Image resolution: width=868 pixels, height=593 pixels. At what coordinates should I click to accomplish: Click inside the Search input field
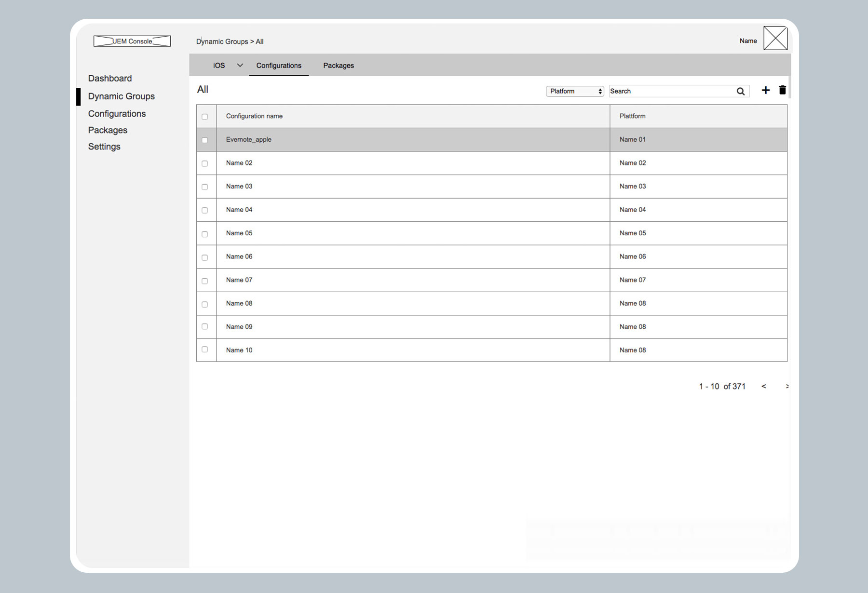coord(670,91)
